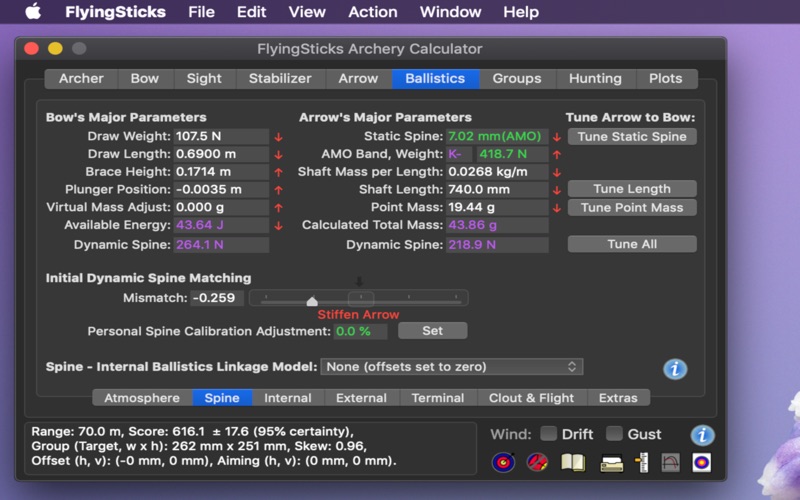Enable the Wind Drift checkbox

548,434
